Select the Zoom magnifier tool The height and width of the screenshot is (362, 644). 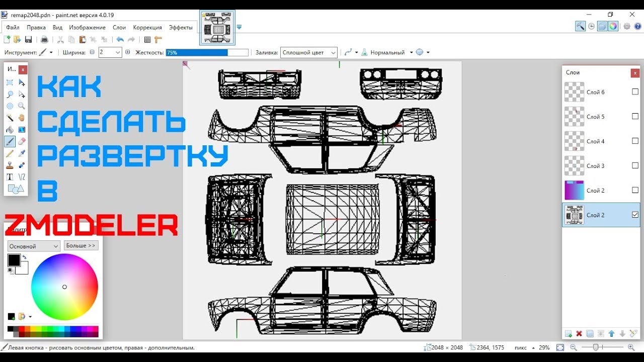pyautogui.click(x=22, y=106)
